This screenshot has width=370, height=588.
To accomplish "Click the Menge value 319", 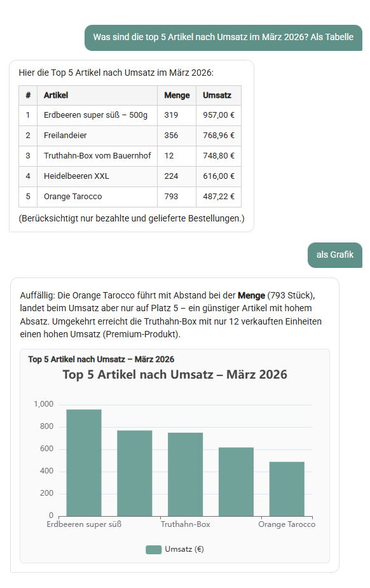I will point(177,115).
